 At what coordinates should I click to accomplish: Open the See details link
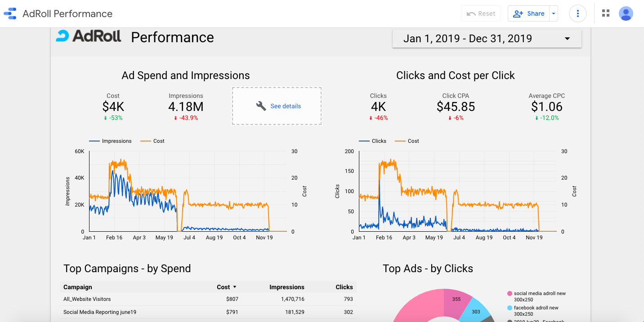(286, 106)
